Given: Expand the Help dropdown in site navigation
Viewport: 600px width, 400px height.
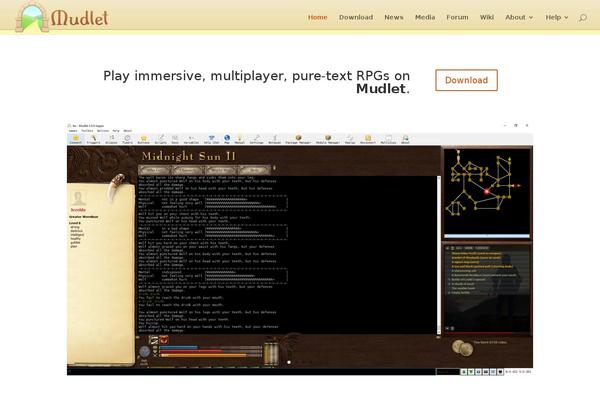Looking at the screenshot, I should pos(557,17).
